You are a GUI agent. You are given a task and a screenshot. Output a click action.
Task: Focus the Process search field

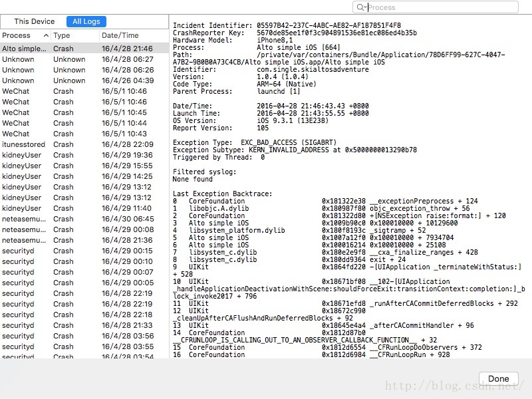point(436,7)
